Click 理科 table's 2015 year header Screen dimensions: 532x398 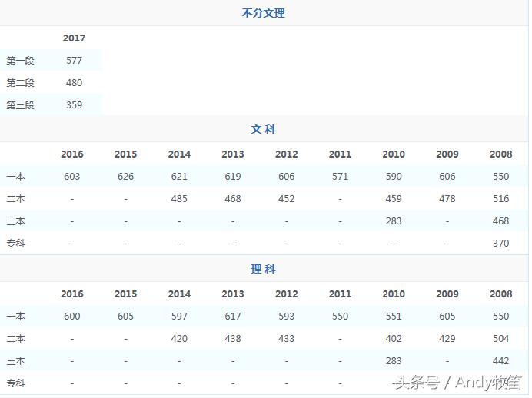pos(125,294)
